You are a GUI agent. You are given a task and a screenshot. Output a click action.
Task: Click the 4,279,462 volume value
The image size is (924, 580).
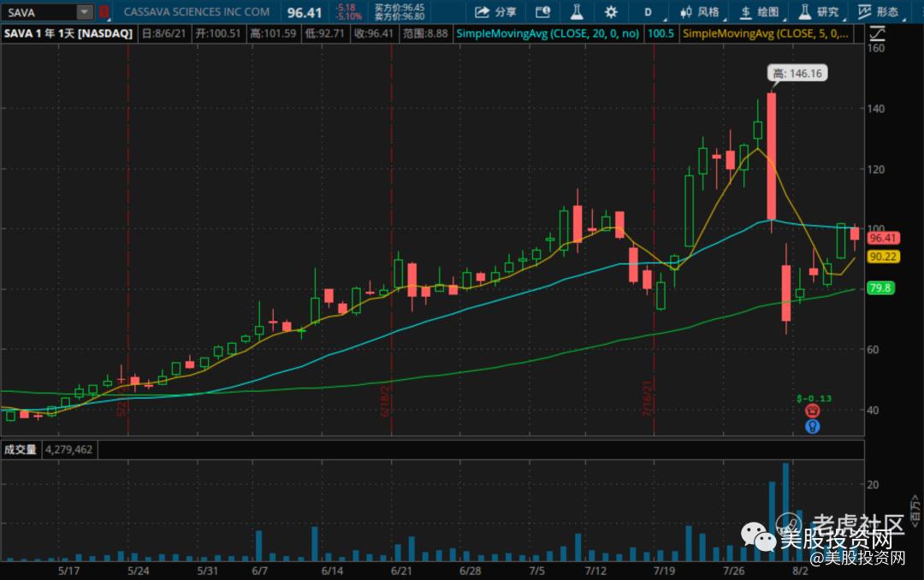69,450
